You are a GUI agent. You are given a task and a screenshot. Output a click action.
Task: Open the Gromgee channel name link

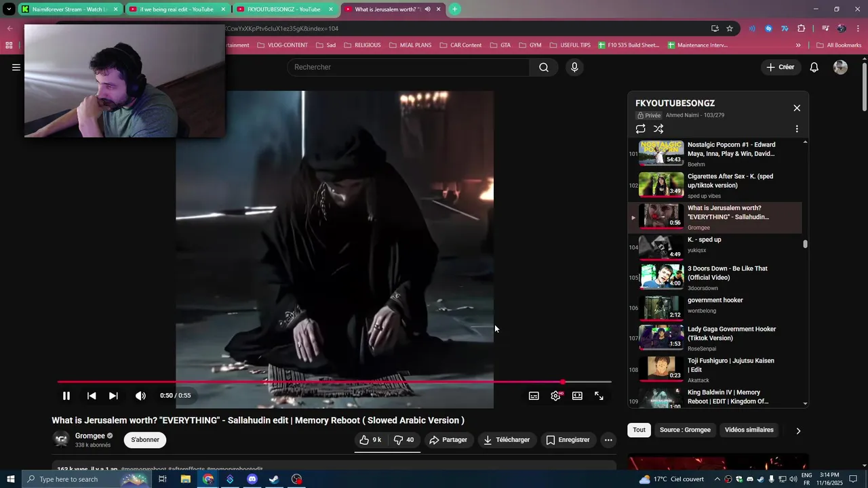pos(90,436)
